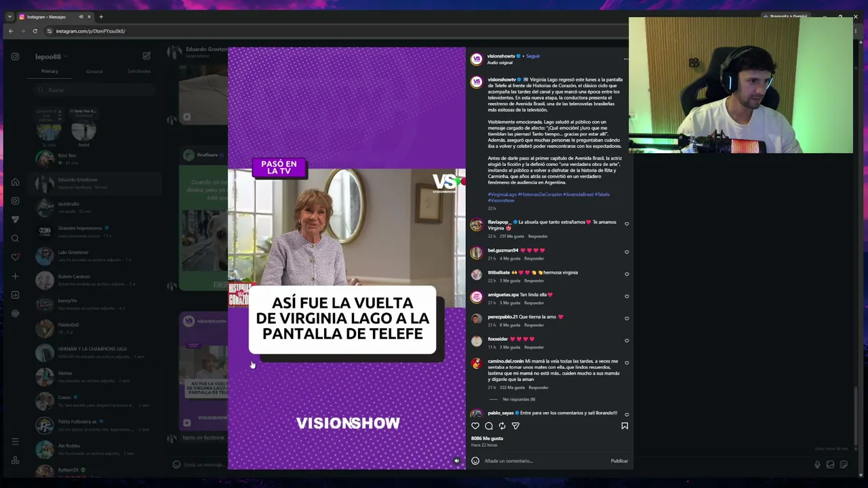Click the browser Back arrow
Image resolution: width=868 pixels, height=488 pixels.
pyautogui.click(x=11, y=31)
